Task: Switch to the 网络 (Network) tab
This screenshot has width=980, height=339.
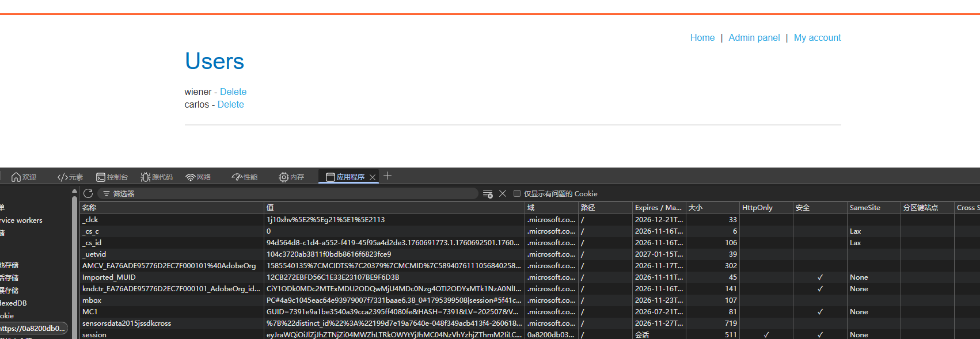Action: point(198,177)
